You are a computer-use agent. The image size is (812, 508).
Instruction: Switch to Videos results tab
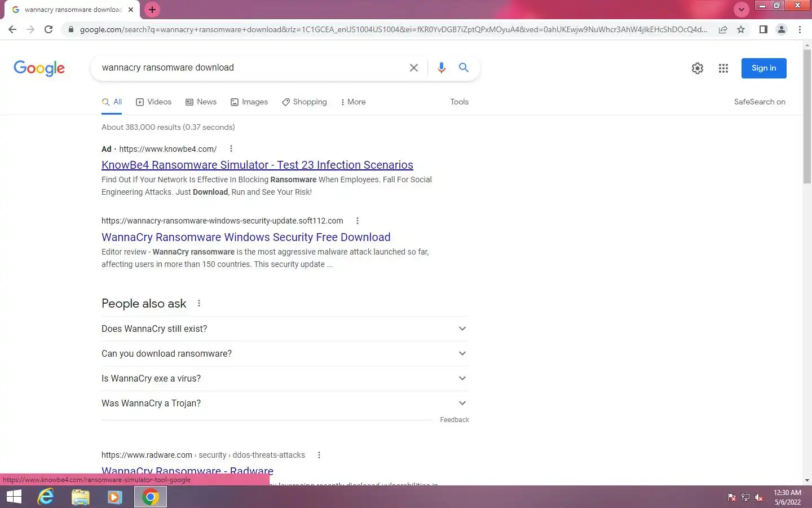tap(154, 102)
